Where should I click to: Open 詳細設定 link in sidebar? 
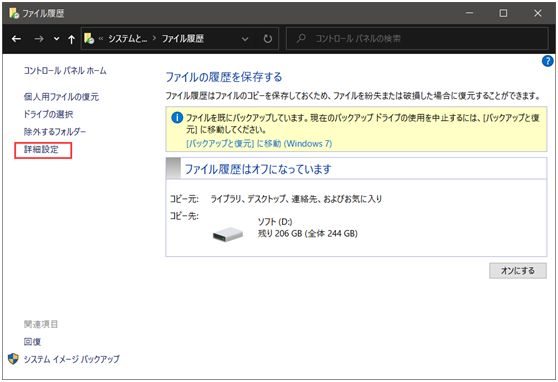point(41,150)
